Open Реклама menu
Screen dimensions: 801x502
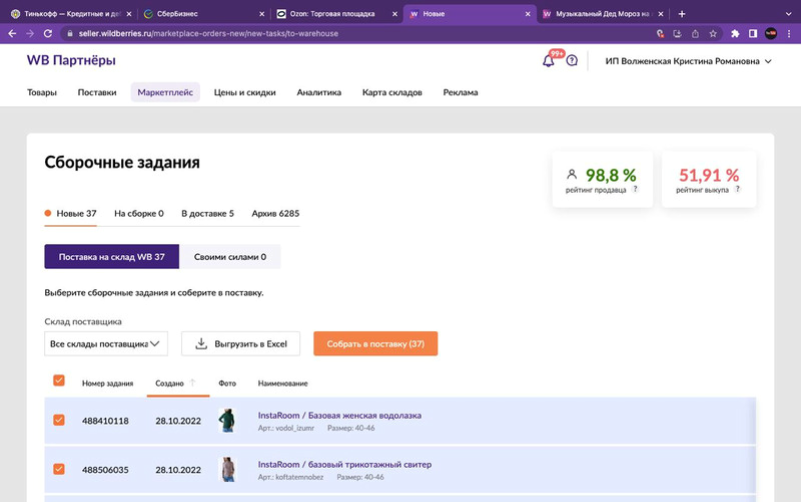point(460,92)
